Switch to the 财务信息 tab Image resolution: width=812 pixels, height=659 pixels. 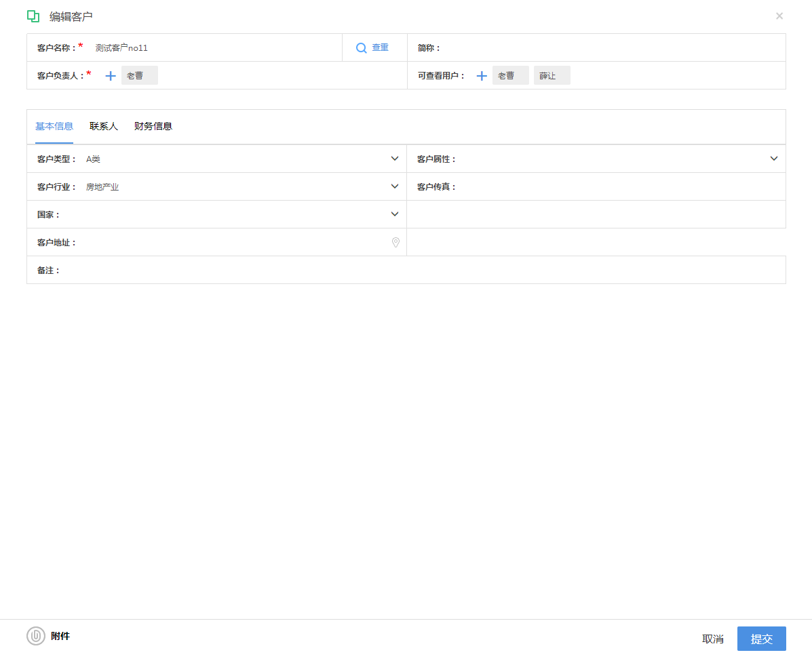coord(153,126)
